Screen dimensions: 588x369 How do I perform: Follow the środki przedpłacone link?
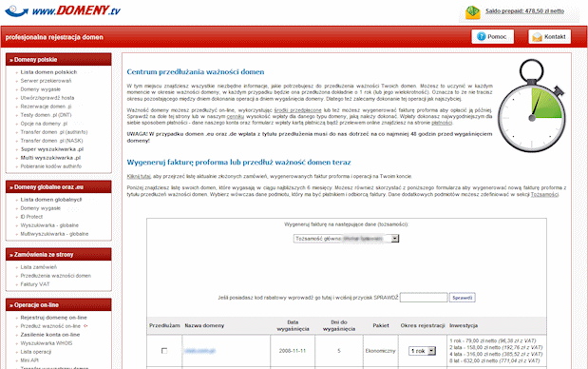297,110
